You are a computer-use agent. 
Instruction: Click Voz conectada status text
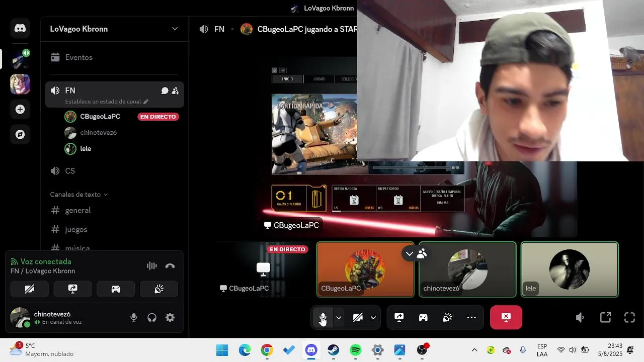[46, 261]
